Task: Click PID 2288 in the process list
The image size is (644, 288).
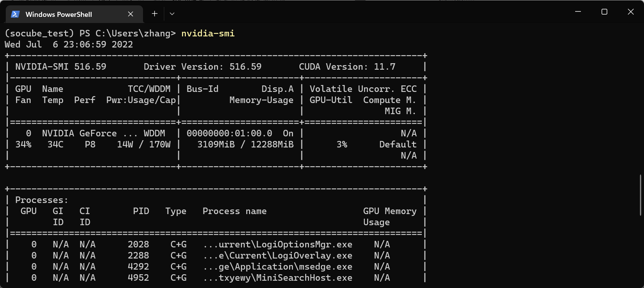Action: (138, 255)
